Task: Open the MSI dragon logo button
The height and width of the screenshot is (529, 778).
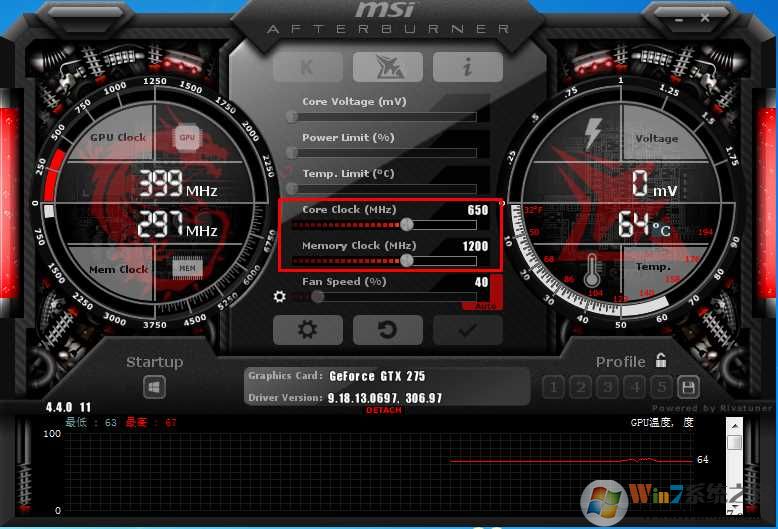Action: point(388,66)
